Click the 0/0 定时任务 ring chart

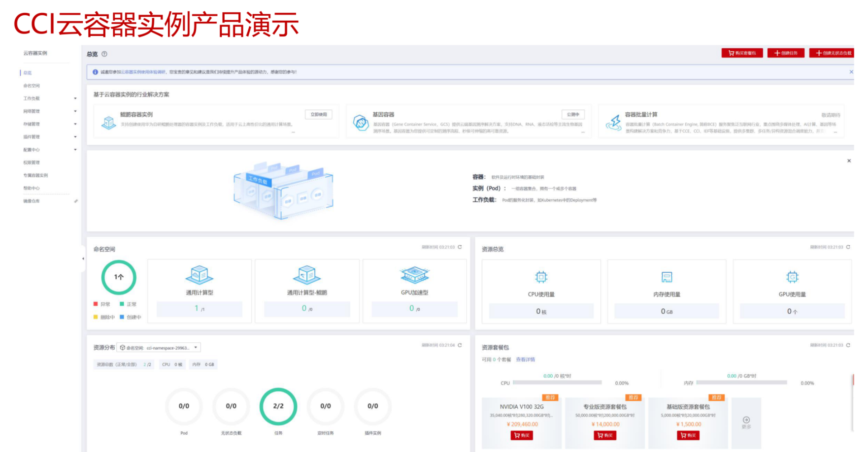pyautogui.click(x=326, y=406)
